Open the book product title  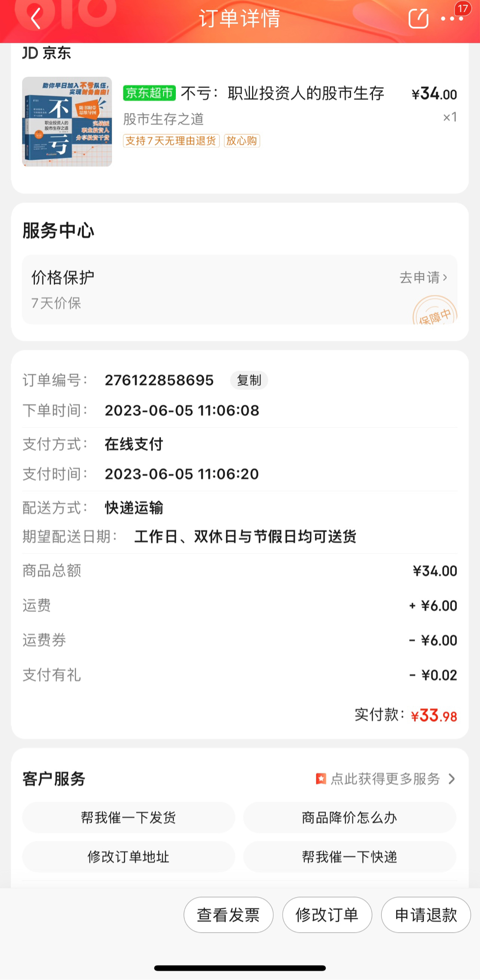(x=282, y=94)
